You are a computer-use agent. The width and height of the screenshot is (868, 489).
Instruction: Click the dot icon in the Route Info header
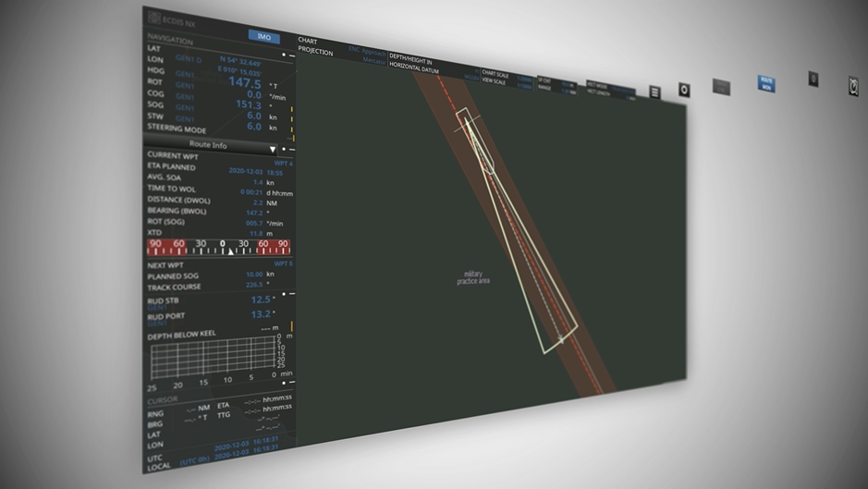(x=283, y=148)
